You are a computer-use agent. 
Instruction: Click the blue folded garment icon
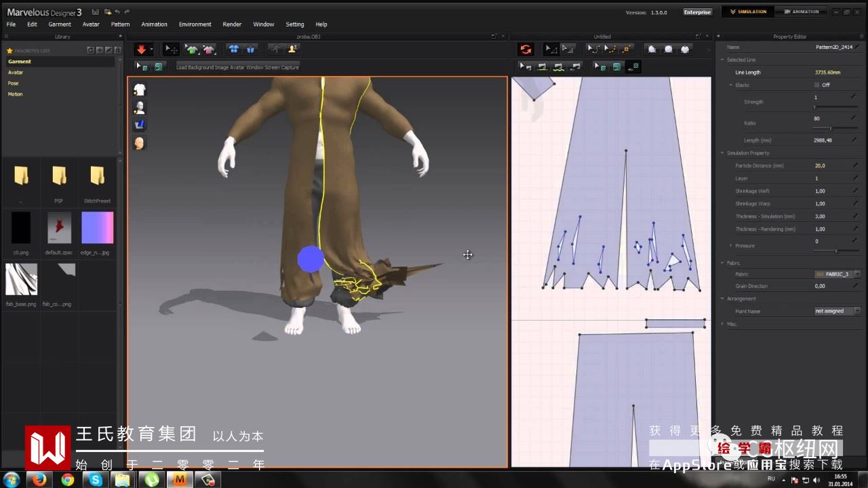(x=250, y=49)
